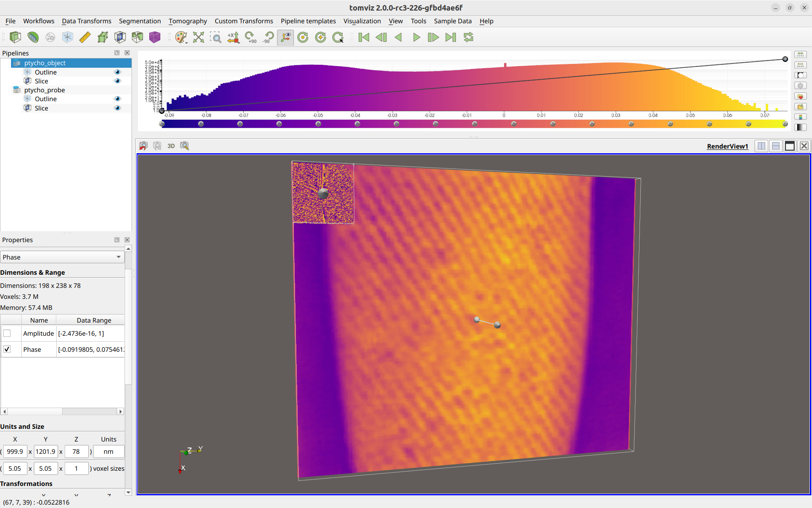The width and height of the screenshot is (812, 508).
Task: Enable the Amplitude scalar checkbox
Action: [x=7, y=333]
